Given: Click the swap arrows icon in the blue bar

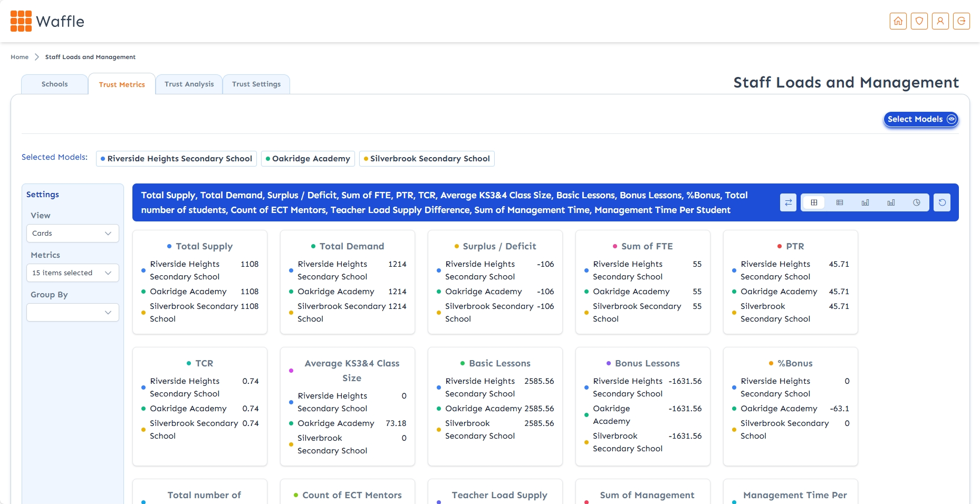Looking at the screenshot, I should 788,202.
